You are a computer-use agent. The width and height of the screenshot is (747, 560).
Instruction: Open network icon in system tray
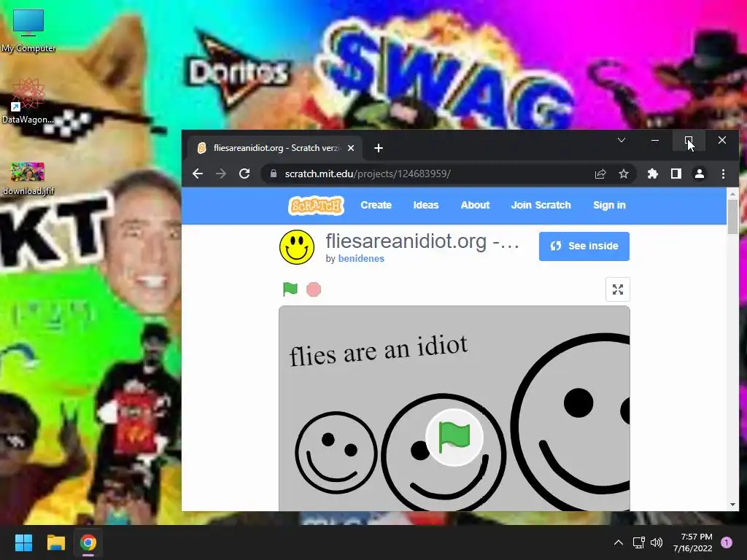click(x=638, y=542)
